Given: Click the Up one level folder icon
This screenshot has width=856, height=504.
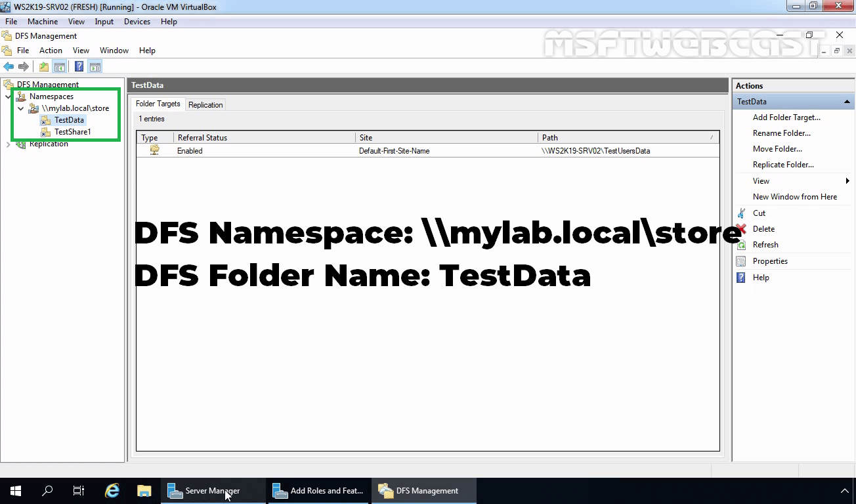Looking at the screenshot, I should pyautogui.click(x=43, y=66).
